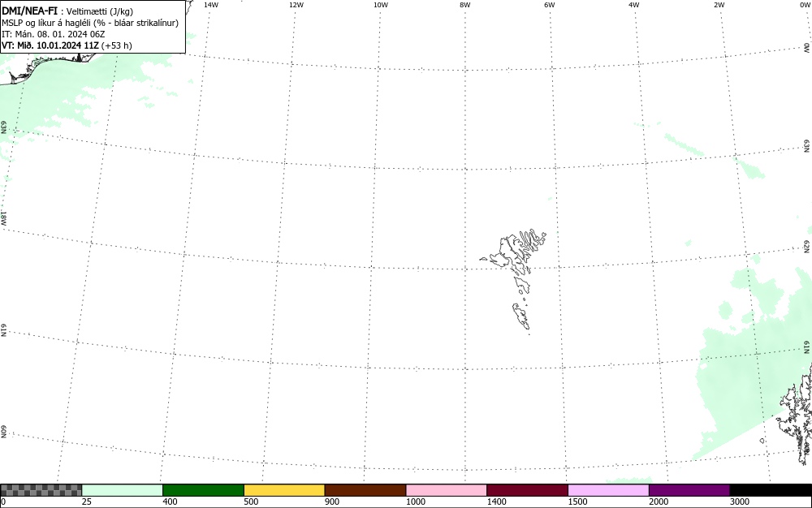
Task: Click the legend value "900"
Action: point(332,502)
